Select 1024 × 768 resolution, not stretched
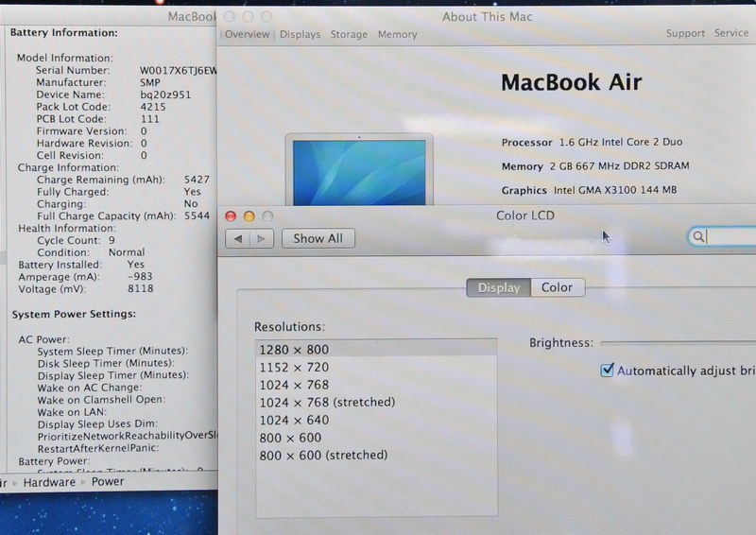Screen dimensions: 756x535 click(376, 385)
